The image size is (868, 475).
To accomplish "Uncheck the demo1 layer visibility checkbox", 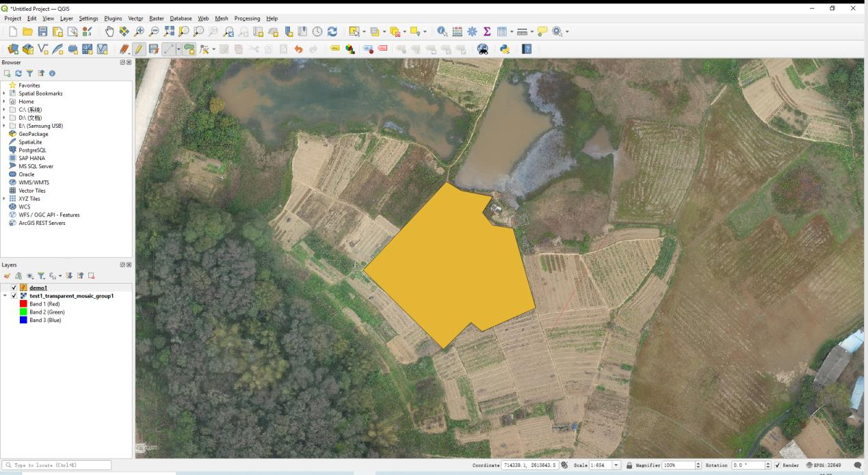I will pos(14,288).
